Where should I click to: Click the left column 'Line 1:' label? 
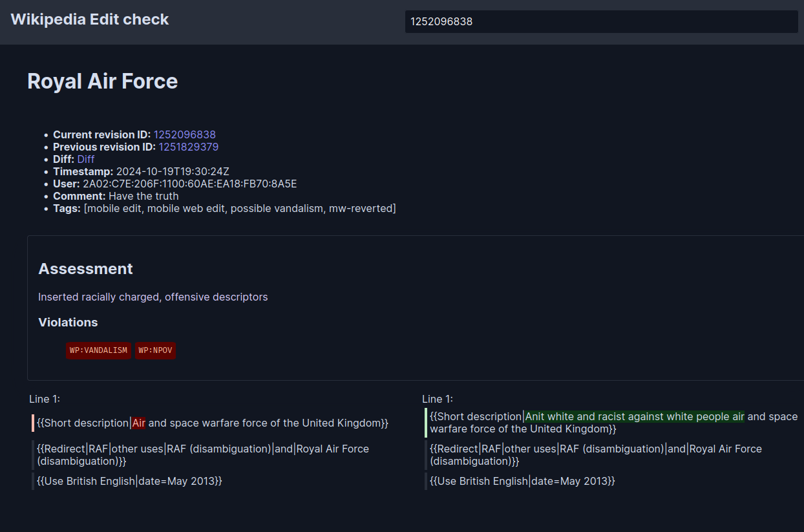pyautogui.click(x=45, y=399)
